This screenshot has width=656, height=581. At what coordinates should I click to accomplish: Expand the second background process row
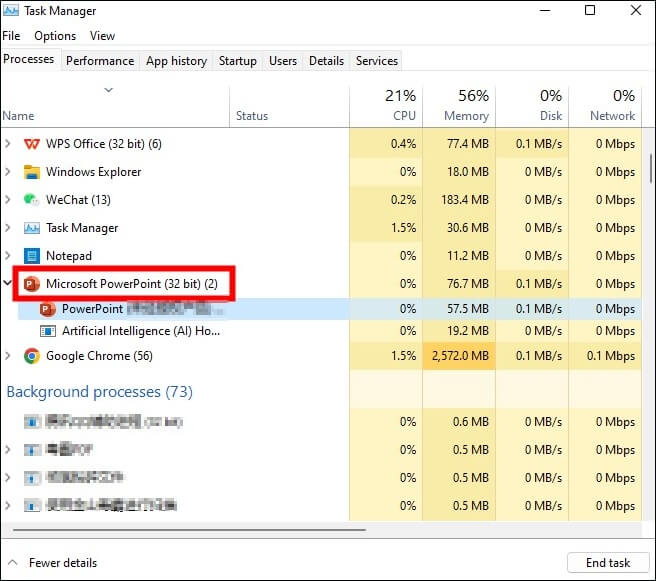8,450
